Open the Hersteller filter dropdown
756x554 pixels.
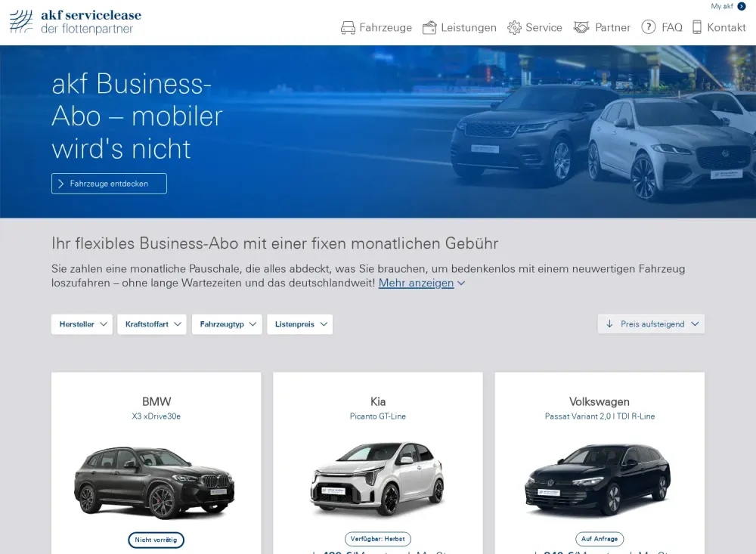click(x=82, y=324)
